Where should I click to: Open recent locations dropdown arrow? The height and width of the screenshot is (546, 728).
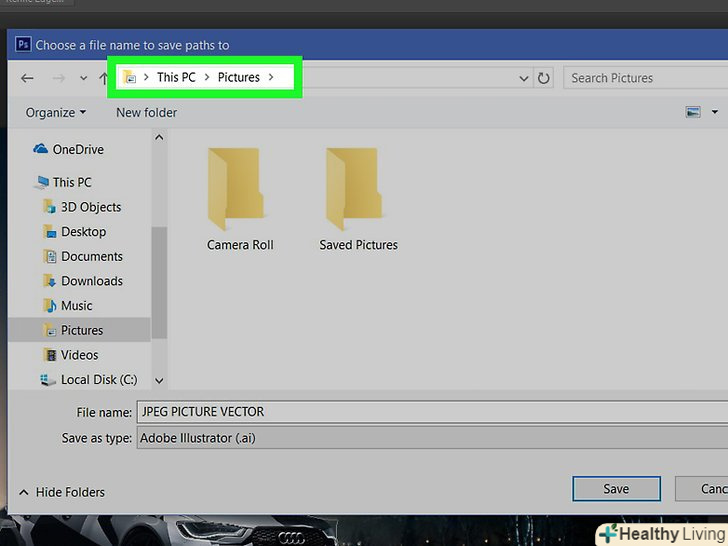[x=83, y=78]
